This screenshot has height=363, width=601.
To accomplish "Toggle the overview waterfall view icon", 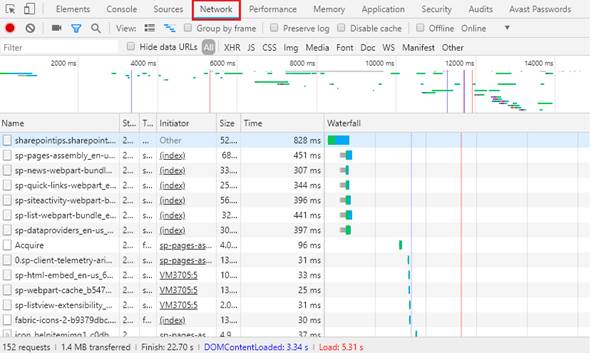I will click(169, 28).
